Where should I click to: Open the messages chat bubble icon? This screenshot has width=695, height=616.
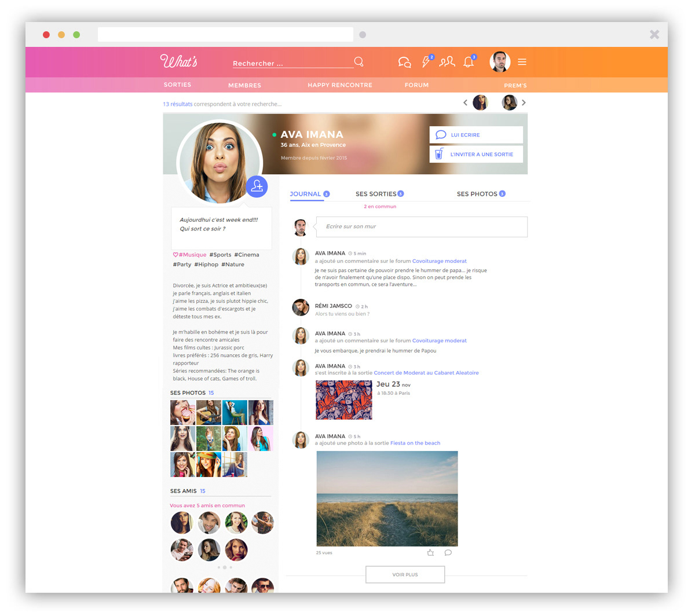[404, 62]
